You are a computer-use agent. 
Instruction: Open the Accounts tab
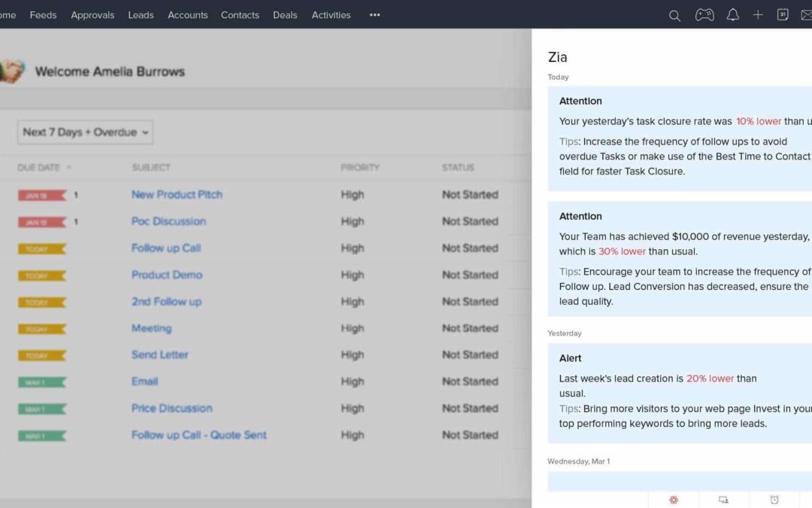pos(187,15)
